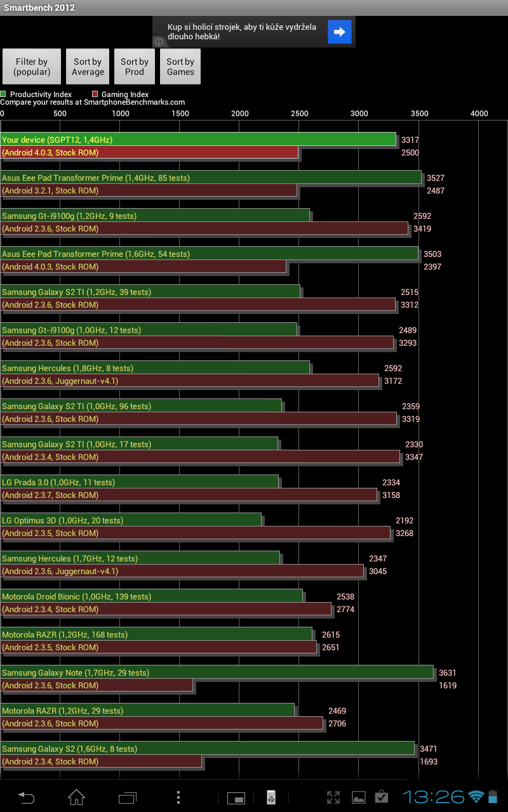Screen dimensions: 508x812
Task: Click the blue arrow on the ad banner
Action: pyautogui.click(x=339, y=32)
